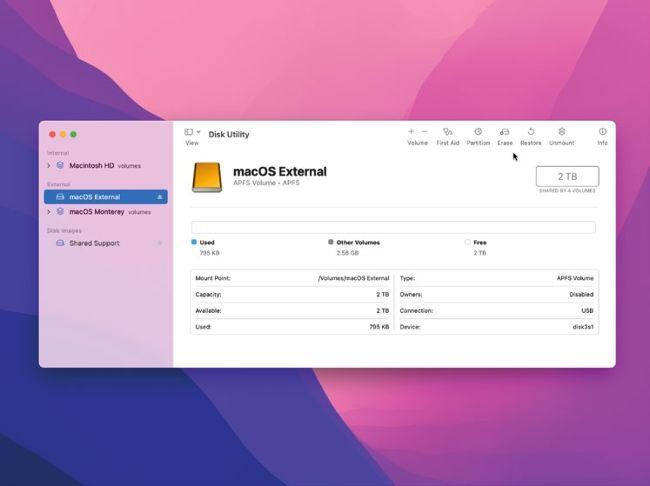Select Macintosh HD in the sidebar
650x486 pixels.
(x=91, y=165)
